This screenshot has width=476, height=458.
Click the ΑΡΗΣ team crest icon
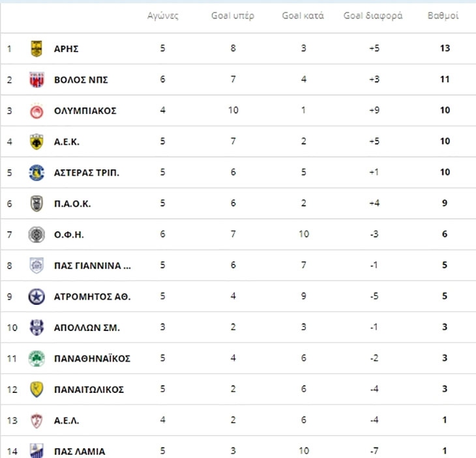(37, 48)
